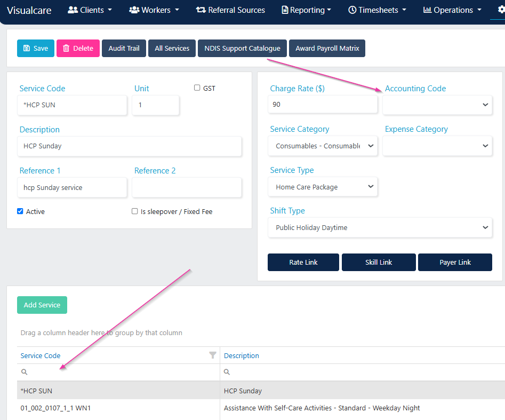The width and height of the screenshot is (505, 420).
Task: Expand the Clients menu
Action: 90,10
